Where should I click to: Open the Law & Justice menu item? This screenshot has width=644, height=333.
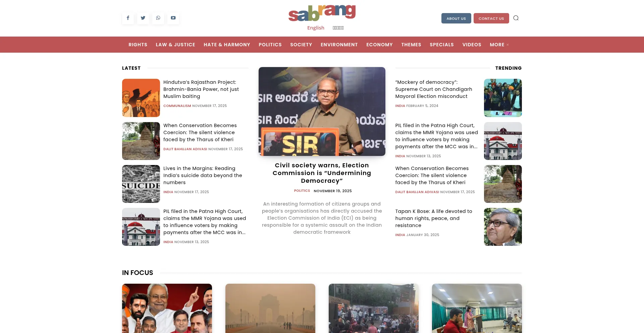coord(175,45)
